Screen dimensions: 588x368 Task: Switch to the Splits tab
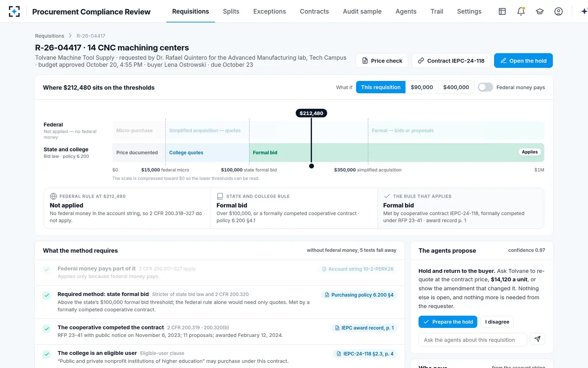point(231,11)
